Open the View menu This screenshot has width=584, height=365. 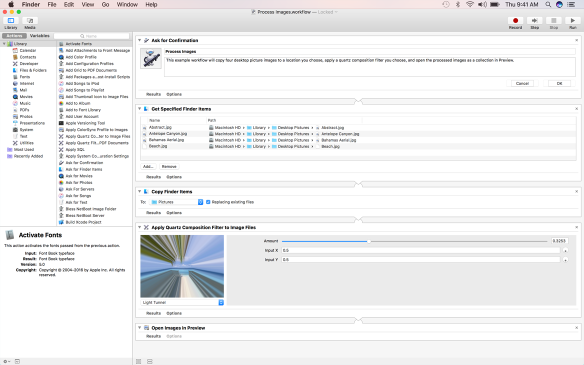tap(88, 4)
